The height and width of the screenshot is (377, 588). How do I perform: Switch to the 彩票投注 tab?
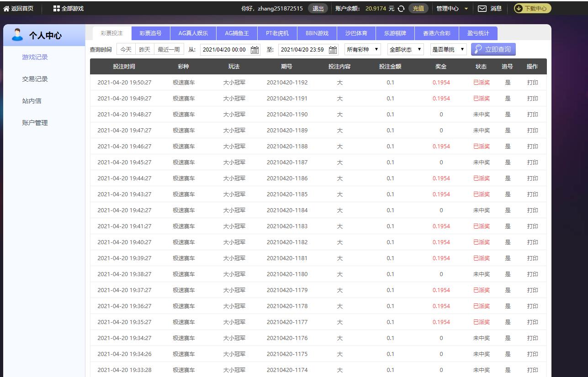click(112, 33)
